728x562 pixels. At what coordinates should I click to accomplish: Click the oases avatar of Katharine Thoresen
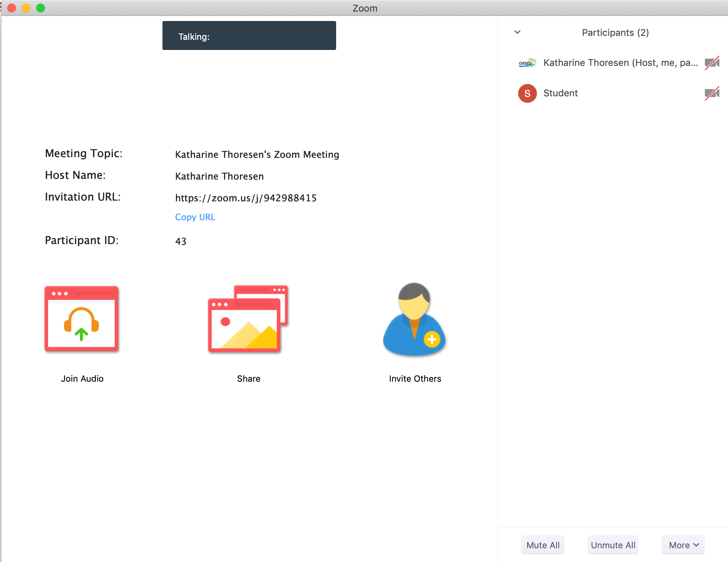click(x=527, y=63)
